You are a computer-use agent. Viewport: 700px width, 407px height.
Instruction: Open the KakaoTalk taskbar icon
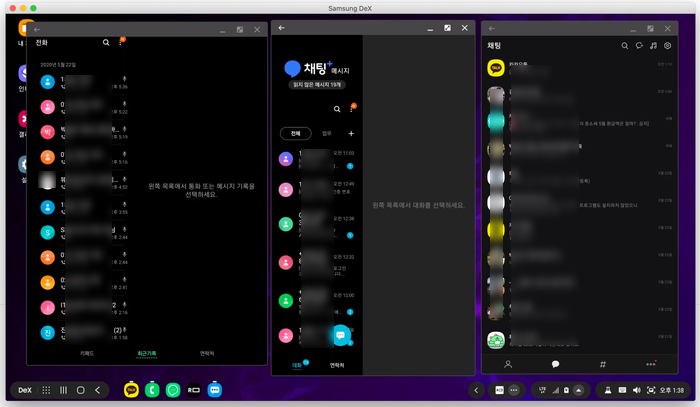point(131,390)
